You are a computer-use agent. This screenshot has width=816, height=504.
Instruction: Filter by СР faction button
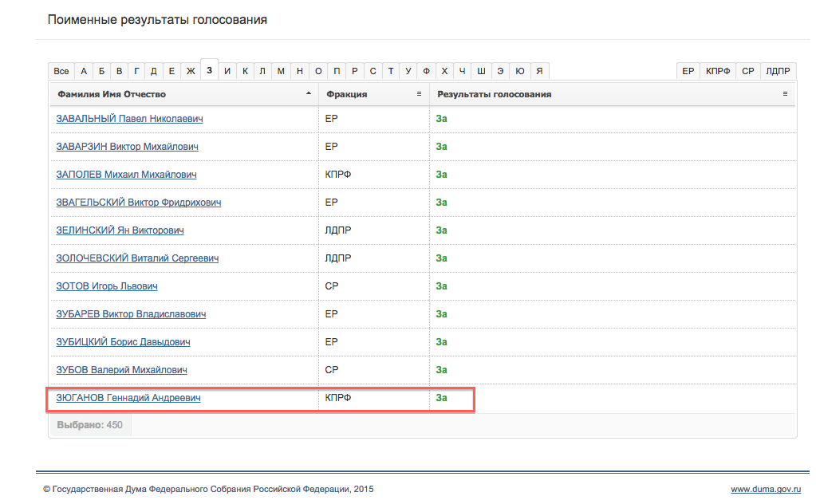747,71
